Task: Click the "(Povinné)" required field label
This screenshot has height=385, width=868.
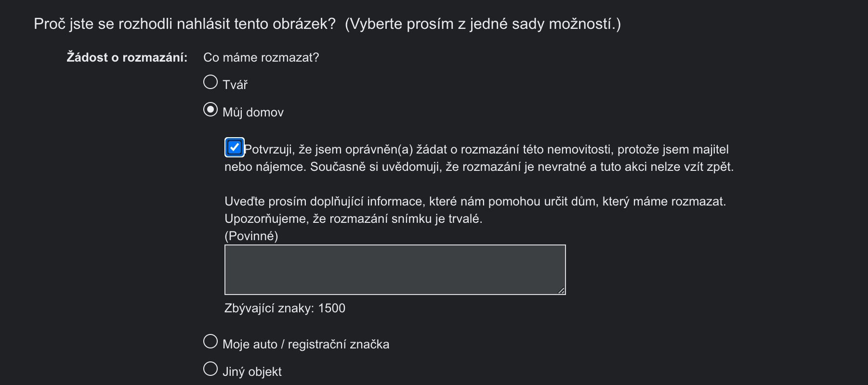Action: pyautogui.click(x=251, y=236)
